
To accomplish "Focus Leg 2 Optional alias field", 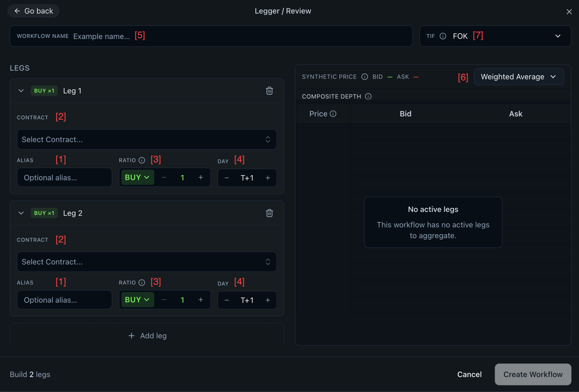I will [64, 300].
